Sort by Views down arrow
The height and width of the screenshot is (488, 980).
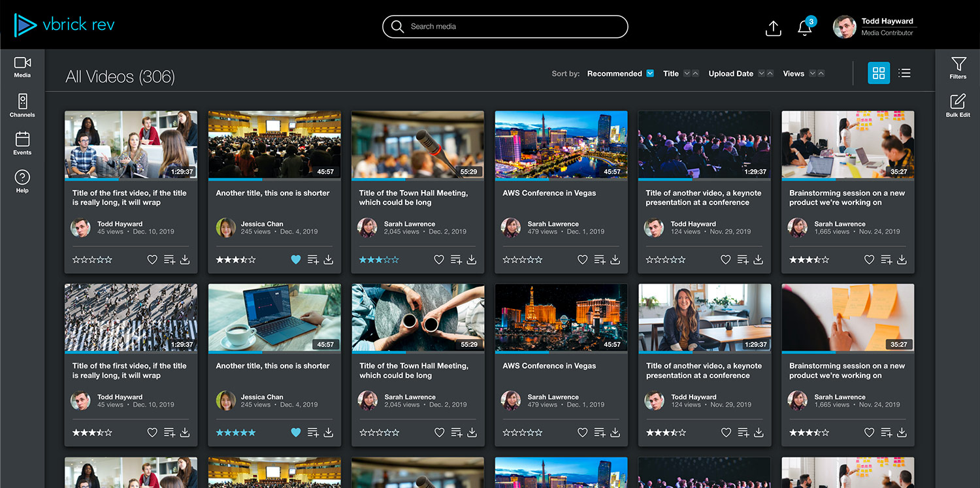pyautogui.click(x=812, y=74)
